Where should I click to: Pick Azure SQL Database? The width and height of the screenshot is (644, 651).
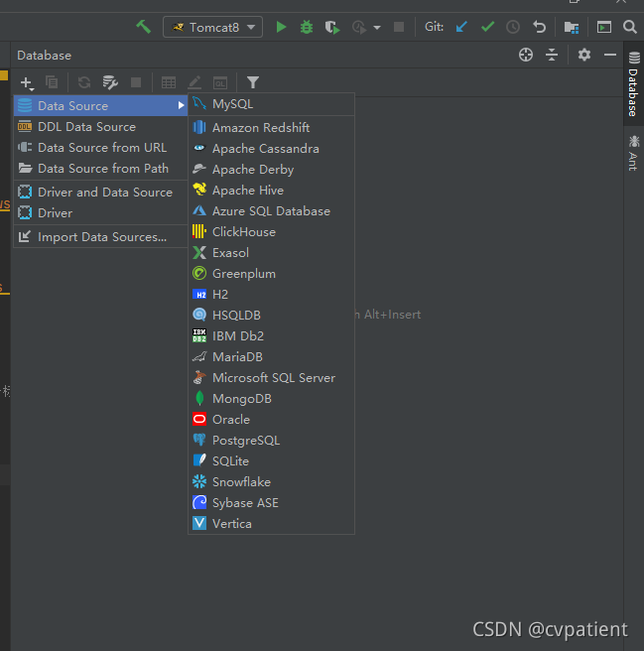point(272,211)
